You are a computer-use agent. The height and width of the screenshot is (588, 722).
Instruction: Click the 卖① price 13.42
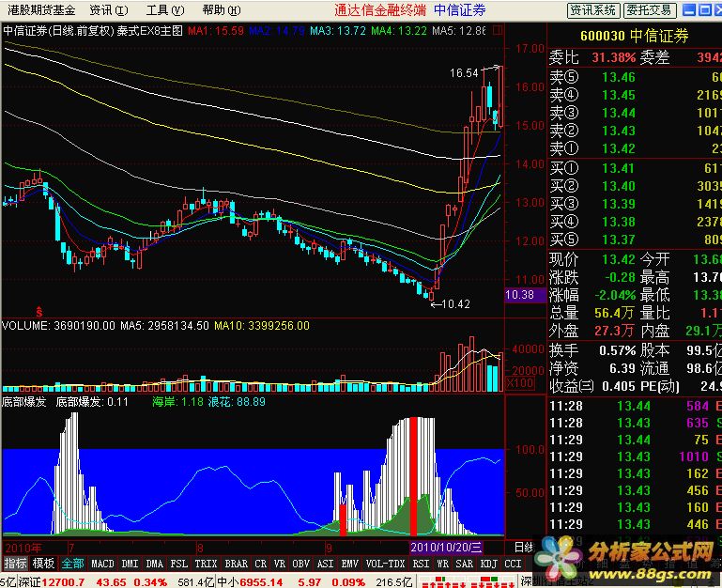click(619, 148)
